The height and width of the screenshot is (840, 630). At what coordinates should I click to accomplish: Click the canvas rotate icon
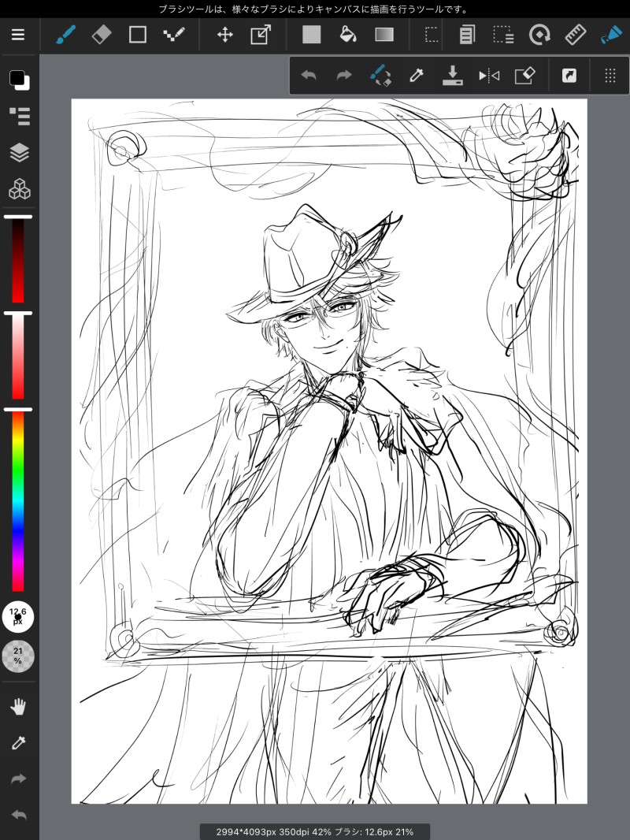[x=539, y=35]
